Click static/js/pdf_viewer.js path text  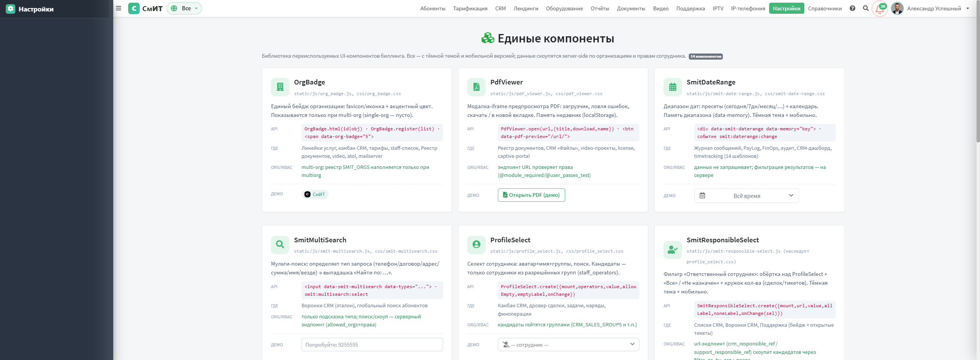[x=520, y=94]
